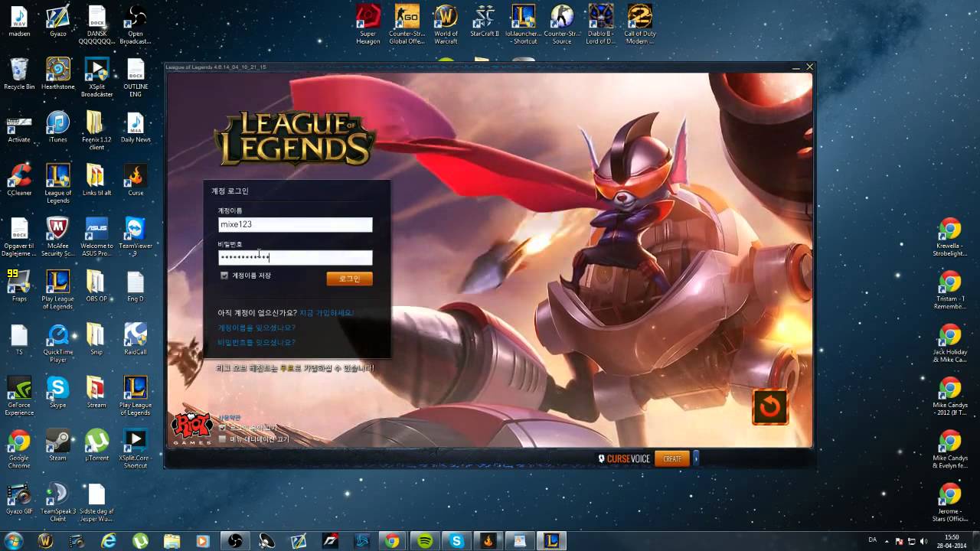Toggle the menu animation checkbox near Riot logo
This screenshot has height=551, width=980.
click(222, 439)
